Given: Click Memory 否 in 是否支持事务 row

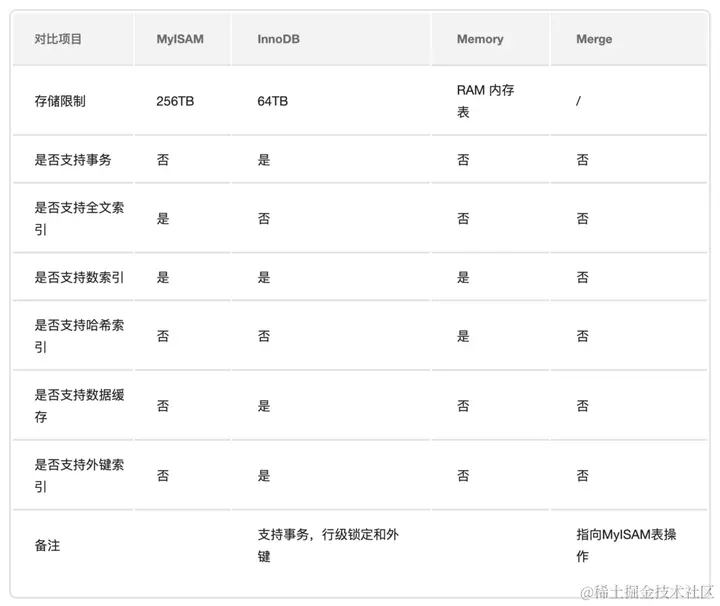Looking at the screenshot, I should 463,160.
